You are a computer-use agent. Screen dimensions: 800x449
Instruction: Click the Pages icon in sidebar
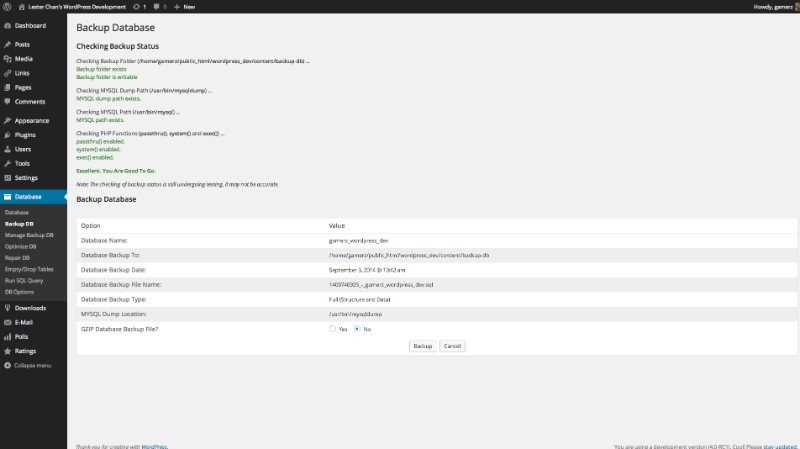point(8,87)
